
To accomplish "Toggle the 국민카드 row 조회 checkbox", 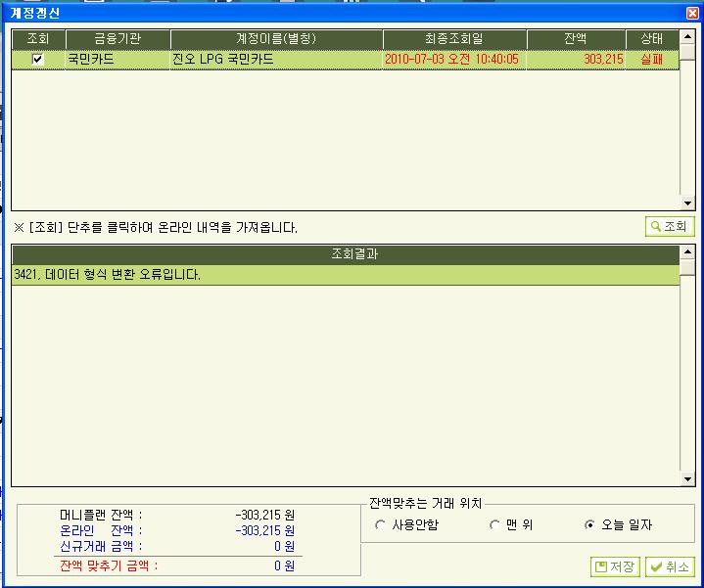I will [38, 60].
